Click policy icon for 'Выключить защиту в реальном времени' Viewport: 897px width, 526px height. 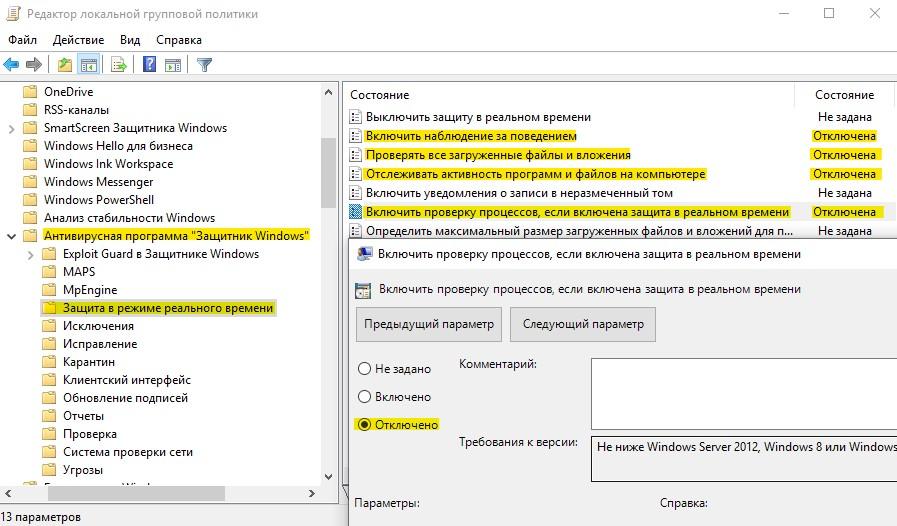click(x=355, y=117)
